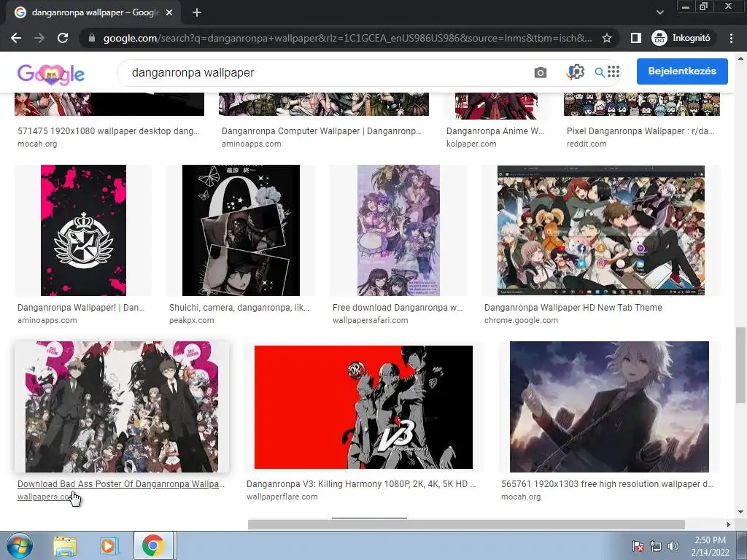747x560 pixels.
Task: Click the volume speaker tray icon
Action: click(673, 546)
